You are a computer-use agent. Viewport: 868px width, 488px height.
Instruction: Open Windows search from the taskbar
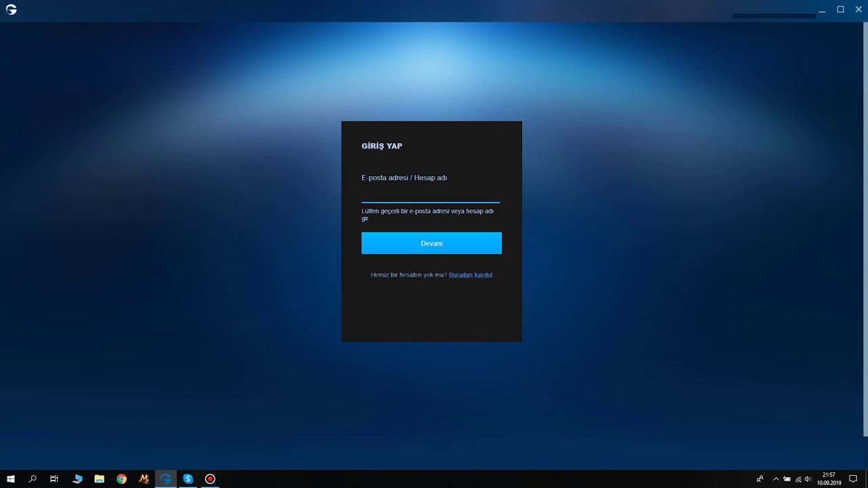click(33, 479)
